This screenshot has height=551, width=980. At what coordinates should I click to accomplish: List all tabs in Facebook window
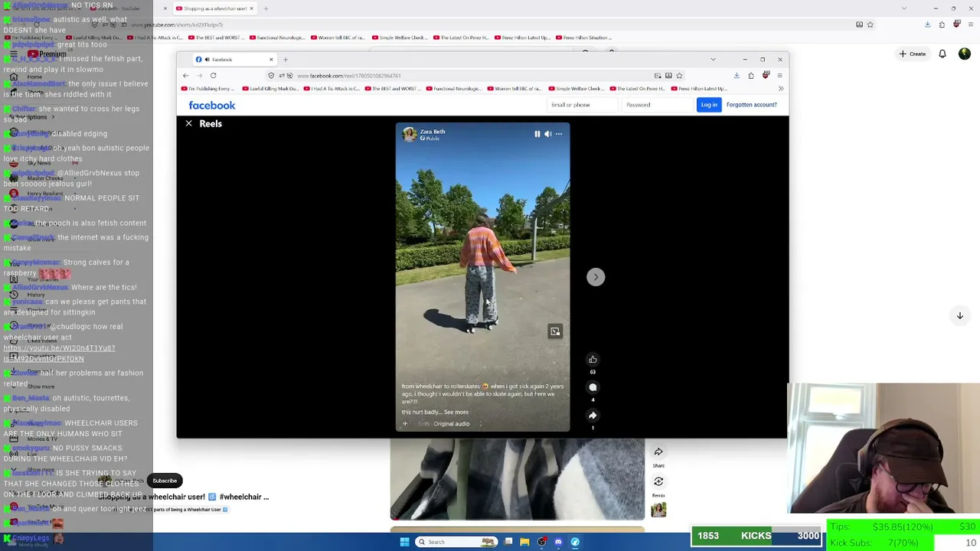click(x=713, y=60)
